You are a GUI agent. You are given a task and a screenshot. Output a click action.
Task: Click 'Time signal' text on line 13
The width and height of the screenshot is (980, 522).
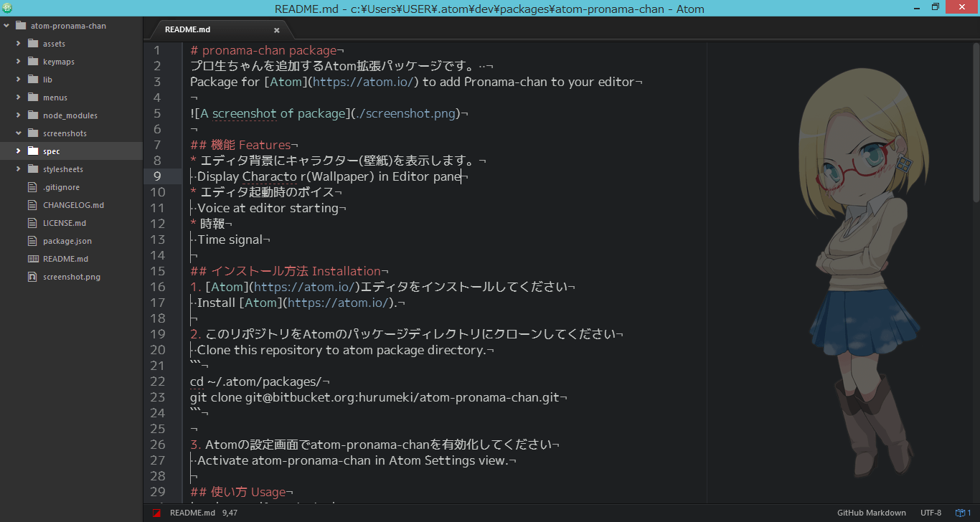tap(230, 239)
